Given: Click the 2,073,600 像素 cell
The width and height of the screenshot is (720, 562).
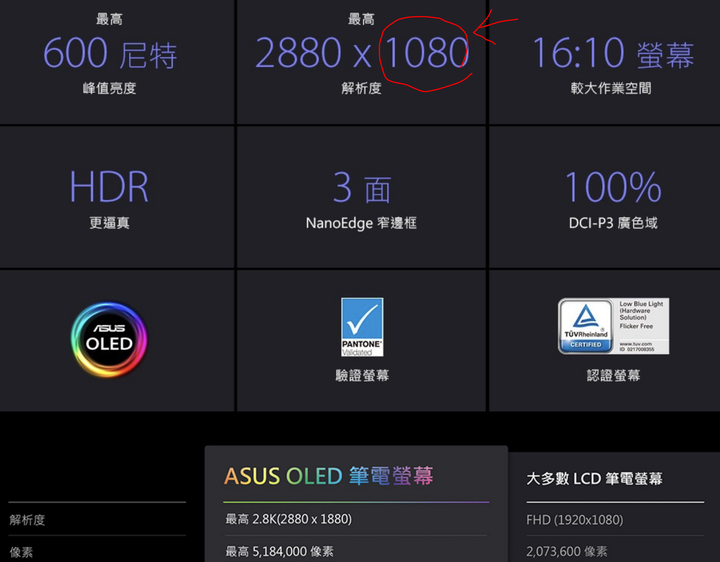Looking at the screenshot, I should (x=567, y=551).
